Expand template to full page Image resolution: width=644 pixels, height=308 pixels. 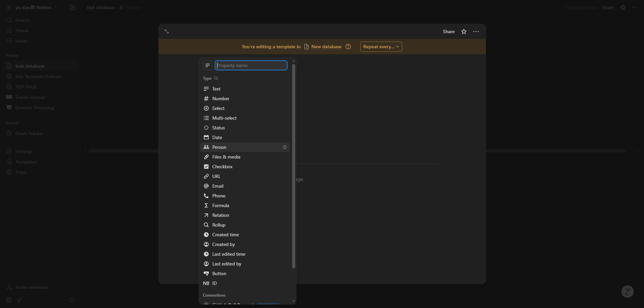pyautogui.click(x=167, y=32)
